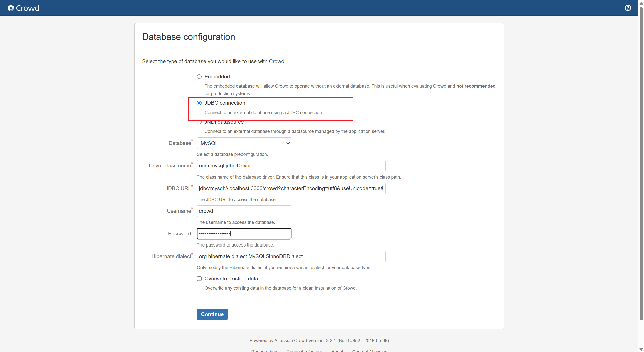644x352 pixels.
Task: Open the help question mark icon
Action: click(628, 8)
